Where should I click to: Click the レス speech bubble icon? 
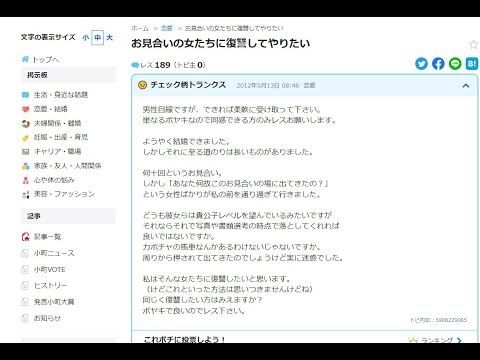(x=135, y=65)
